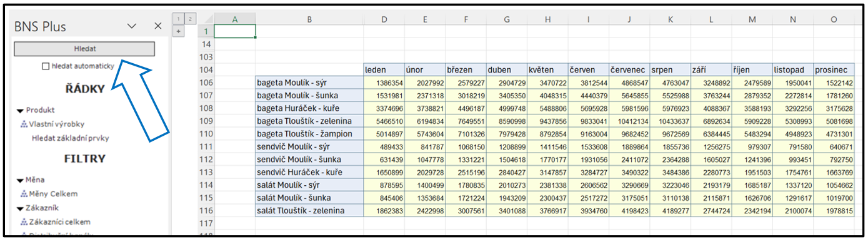This screenshot has height=239, width=868.
Task: Select cell A1
Action: [235, 31]
